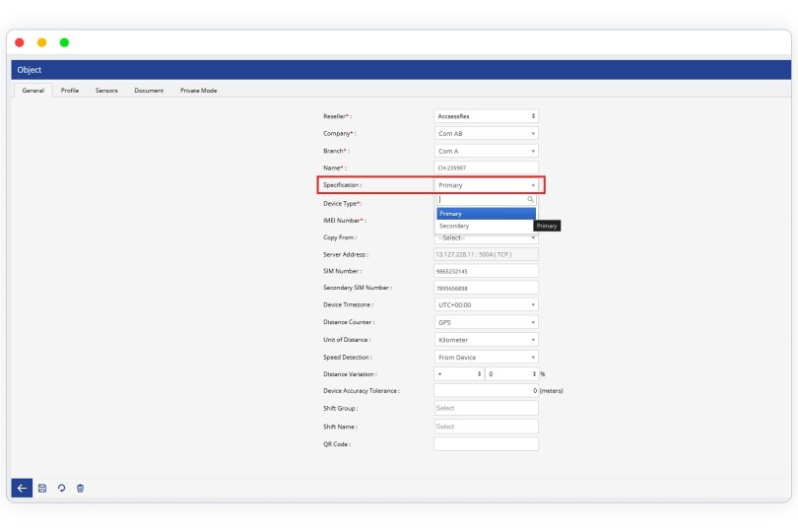
Task: Click the green window maximize dot
Action: coord(64,42)
